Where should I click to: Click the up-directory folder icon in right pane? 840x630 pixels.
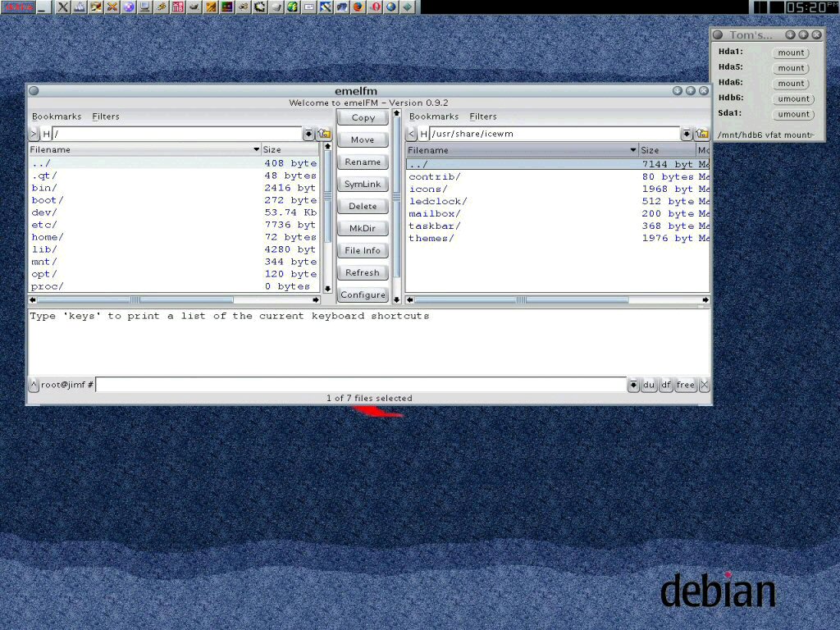(x=702, y=134)
